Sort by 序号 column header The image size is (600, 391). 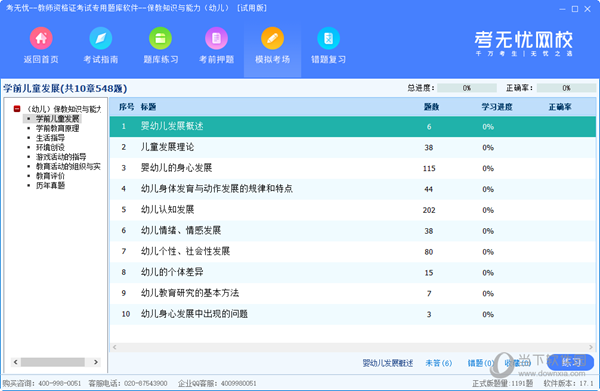(x=126, y=107)
